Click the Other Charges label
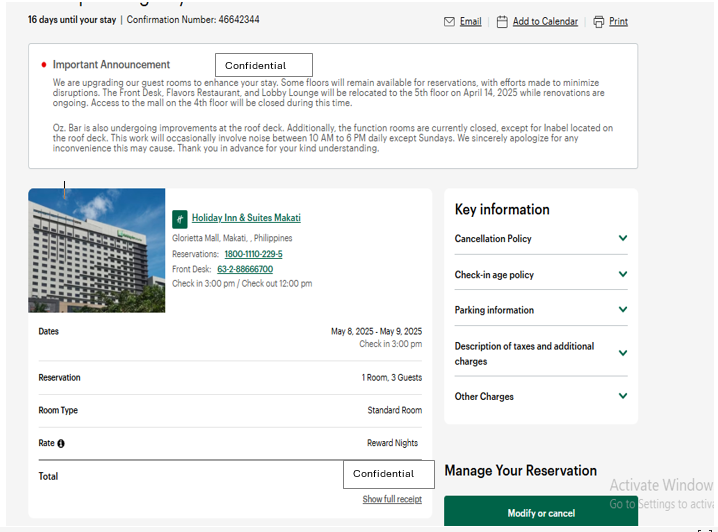This screenshot has width=718, height=532. click(x=484, y=396)
